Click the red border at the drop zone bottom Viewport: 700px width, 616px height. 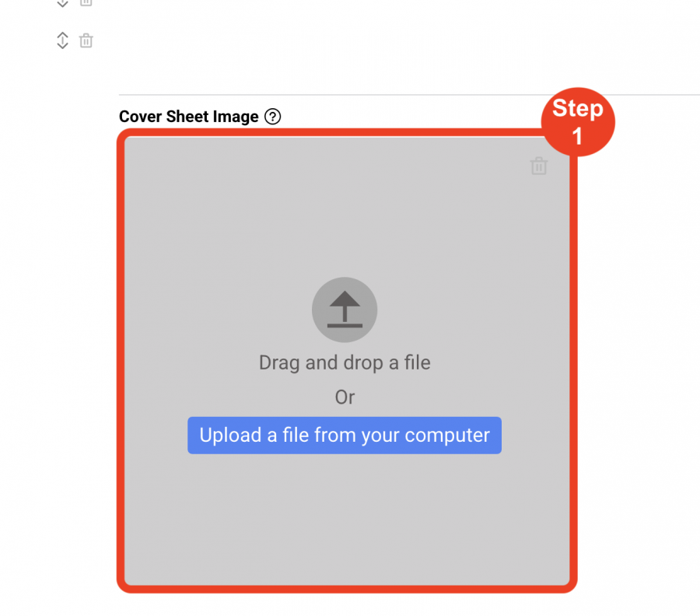pos(347,590)
